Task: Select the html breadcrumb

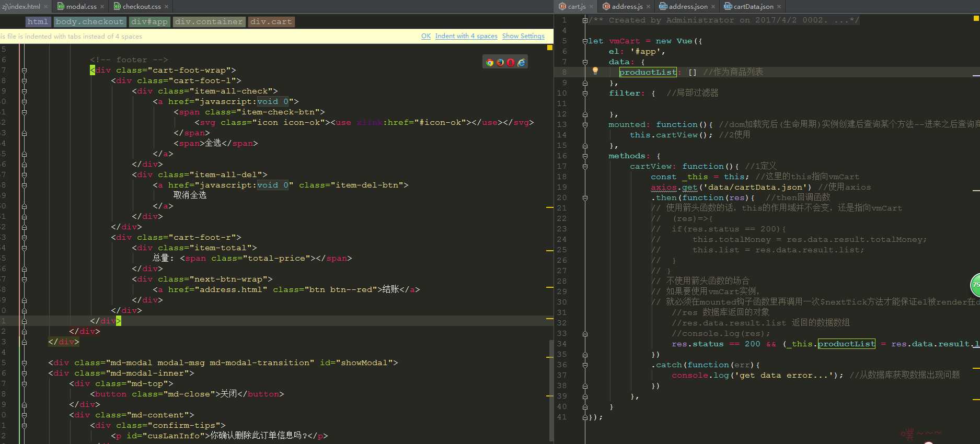Action: (x=38, y=21)
